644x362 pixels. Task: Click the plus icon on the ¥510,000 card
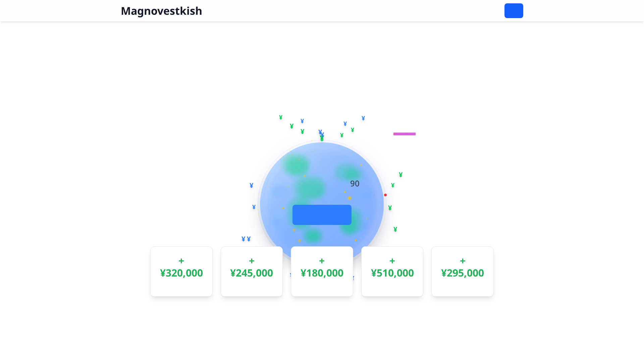(x=392, y=261)
